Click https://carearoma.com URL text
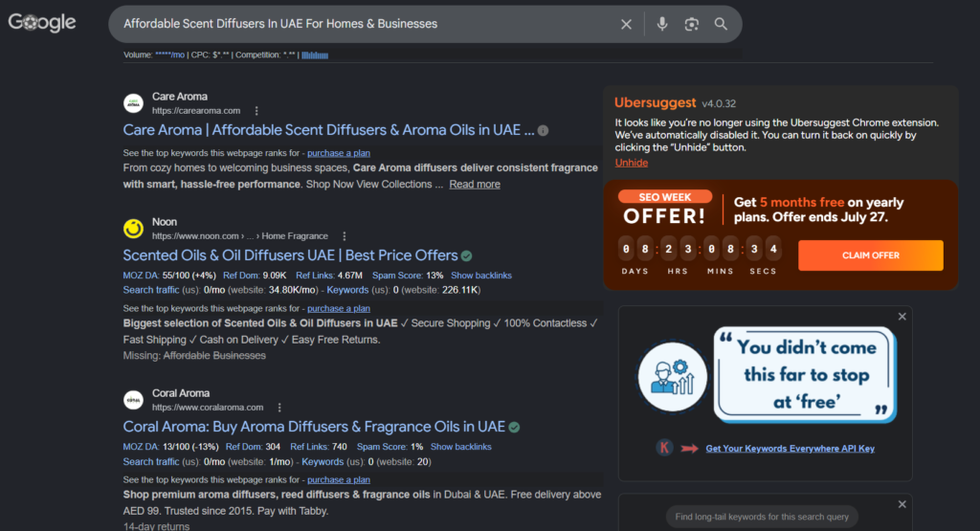 (196, 111)
